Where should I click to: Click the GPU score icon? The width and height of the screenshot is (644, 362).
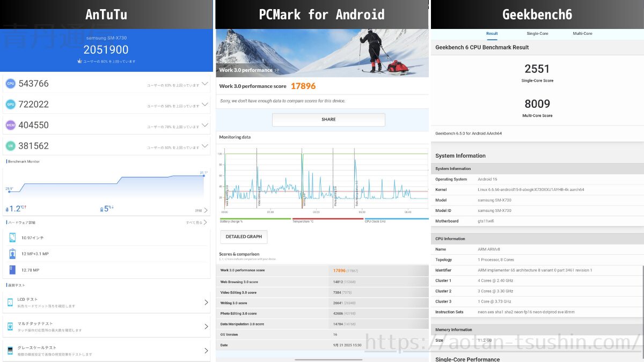coord(11,105)
